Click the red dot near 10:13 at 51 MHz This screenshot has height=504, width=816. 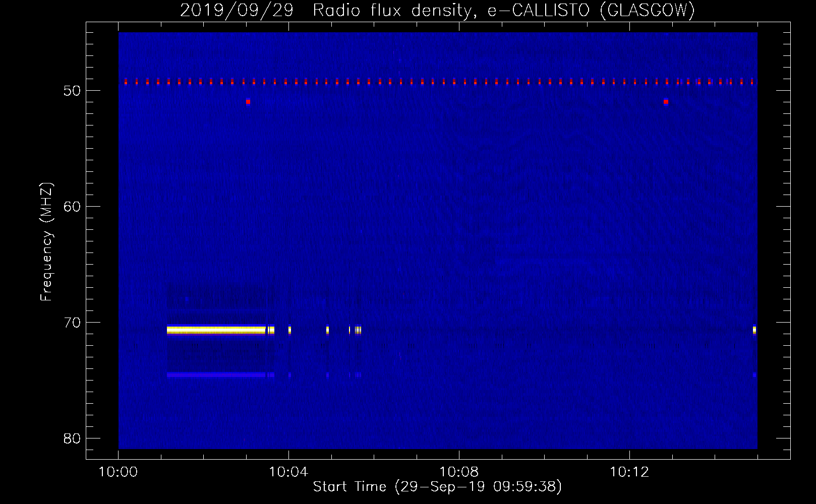(666, 102)
